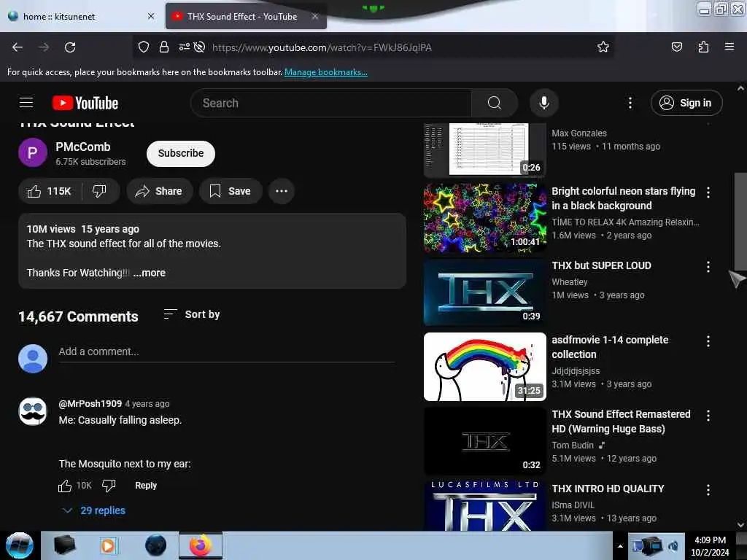
Task: Click the scrollbar up arrow
Action: click(x=740, y=88)
